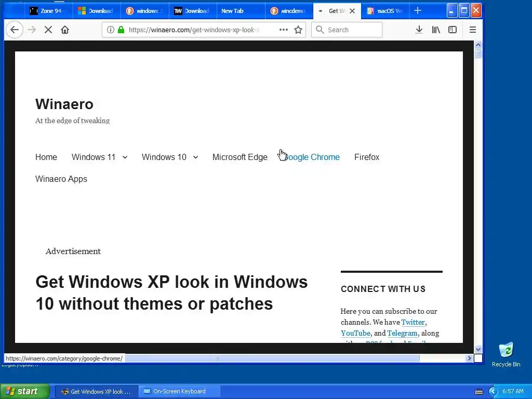
Task: Go to the Home menu link
Action: tap(46, 157)
